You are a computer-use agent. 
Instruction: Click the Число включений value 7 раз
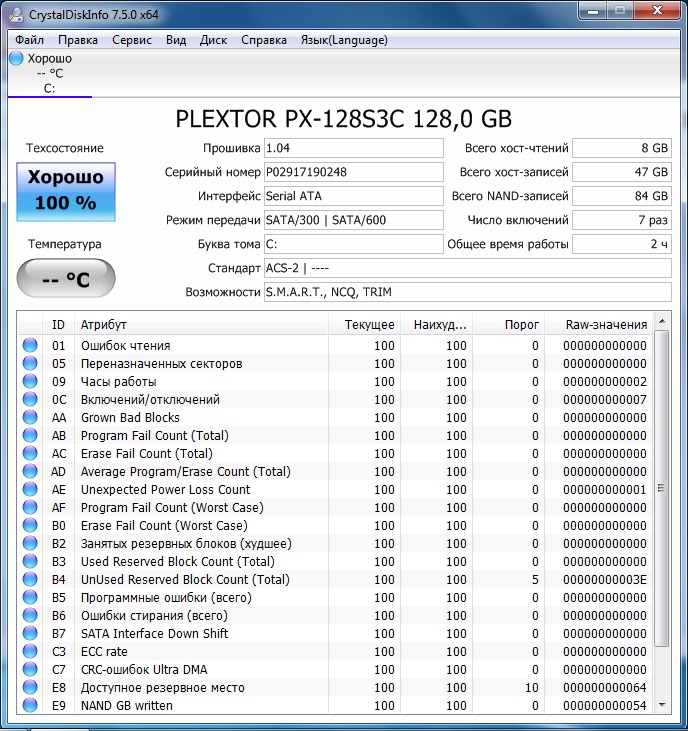[622, 220]
